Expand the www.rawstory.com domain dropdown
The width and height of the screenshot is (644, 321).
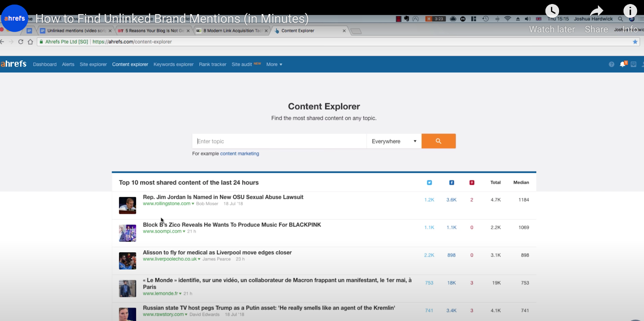click(x=186, y=315)
